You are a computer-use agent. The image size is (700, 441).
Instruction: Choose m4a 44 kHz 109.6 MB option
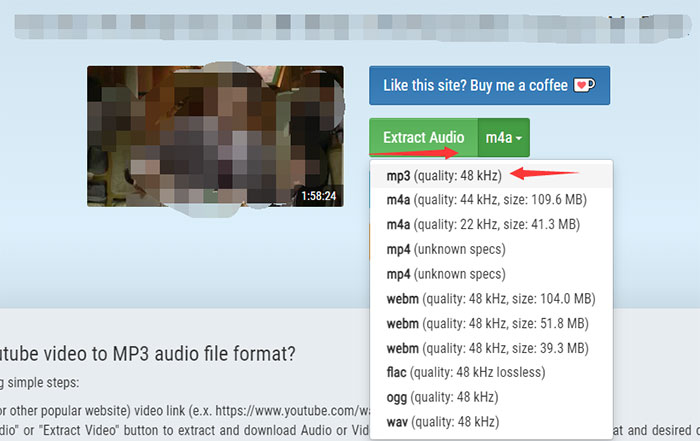point(491,200)
